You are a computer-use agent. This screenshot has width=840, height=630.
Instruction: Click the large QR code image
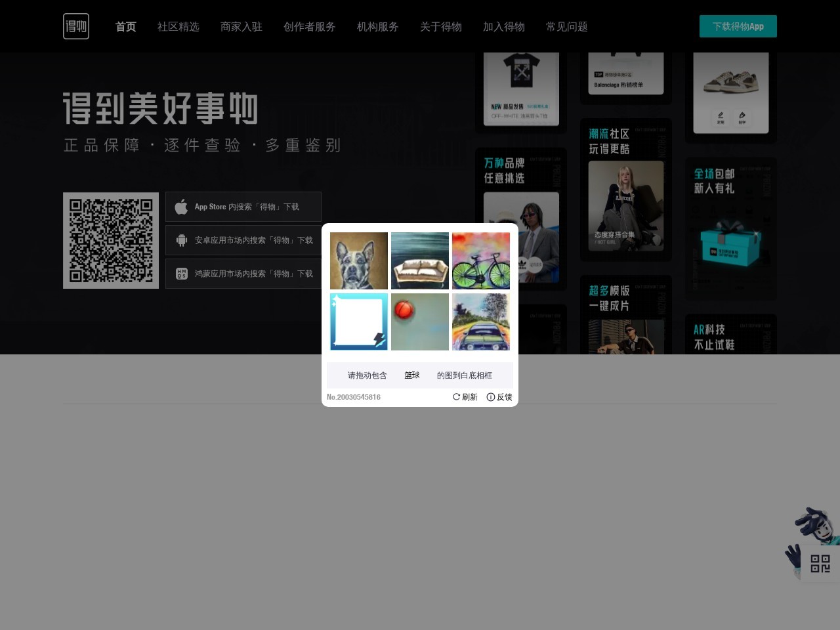click(x=111, y=240)
